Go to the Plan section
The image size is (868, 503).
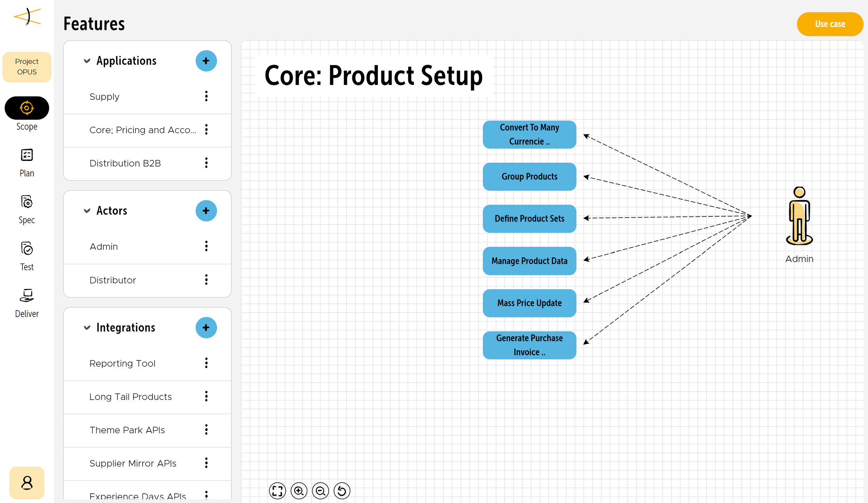(27, 155)
